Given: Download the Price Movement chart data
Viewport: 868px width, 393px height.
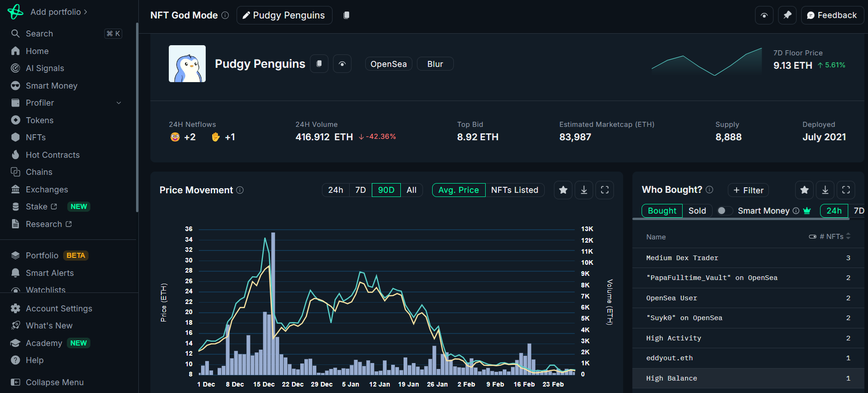Looking at the screenshot, I should (584, 190).
